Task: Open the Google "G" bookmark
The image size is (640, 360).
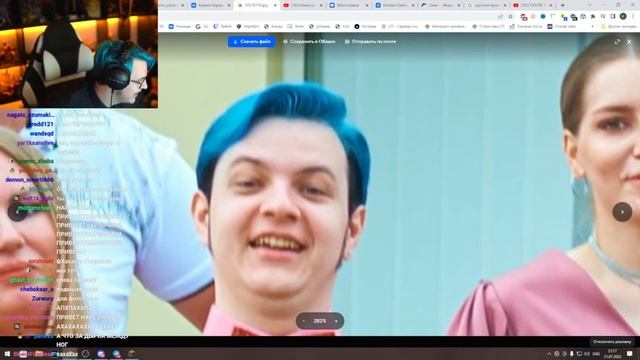Action: [x=202, y=26]
